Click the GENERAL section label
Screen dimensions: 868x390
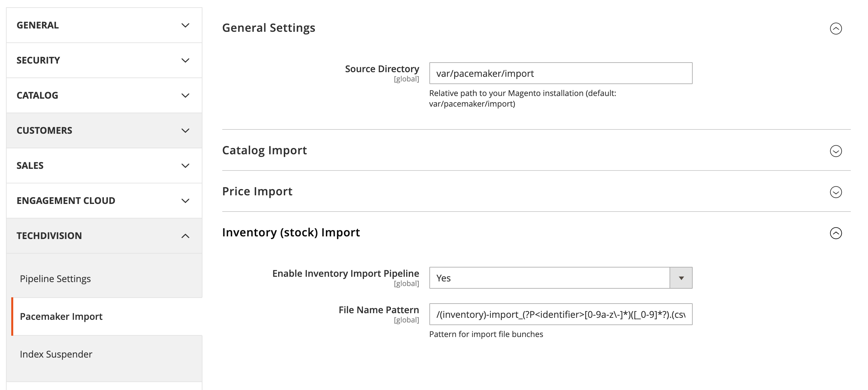pos(37,25)
